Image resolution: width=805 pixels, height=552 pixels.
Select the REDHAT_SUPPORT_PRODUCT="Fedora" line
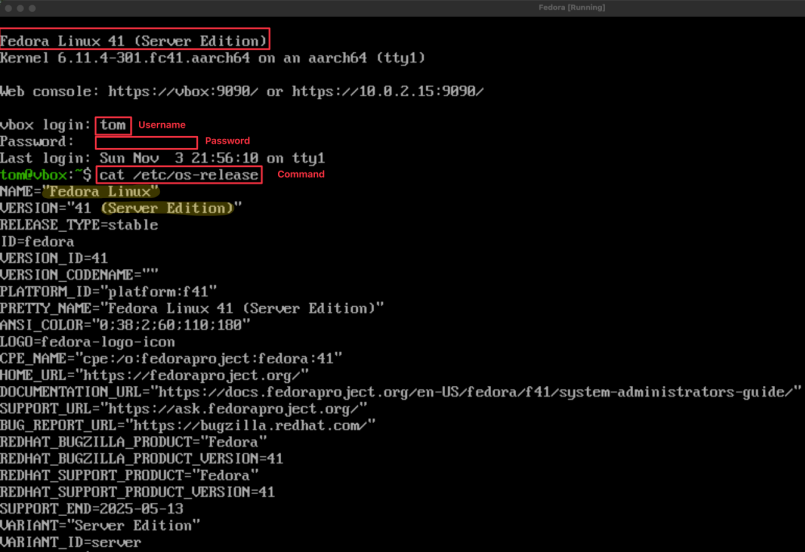129,475
